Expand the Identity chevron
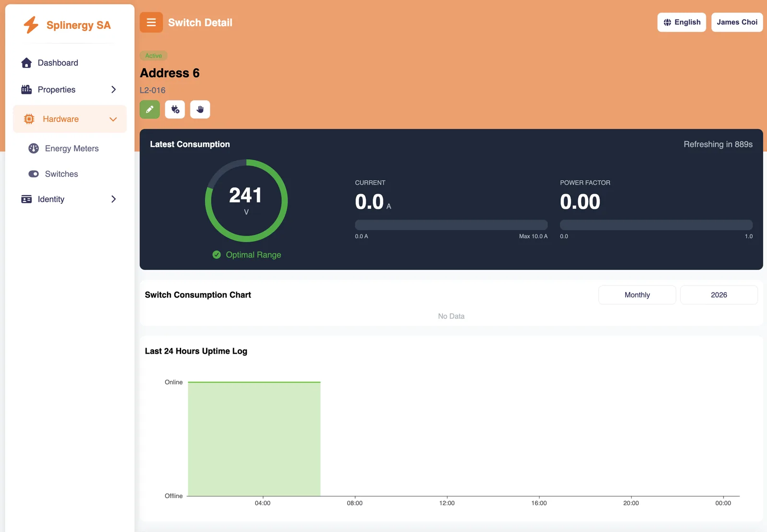Screen dimensions: 767x532 (x=114, y=199)
